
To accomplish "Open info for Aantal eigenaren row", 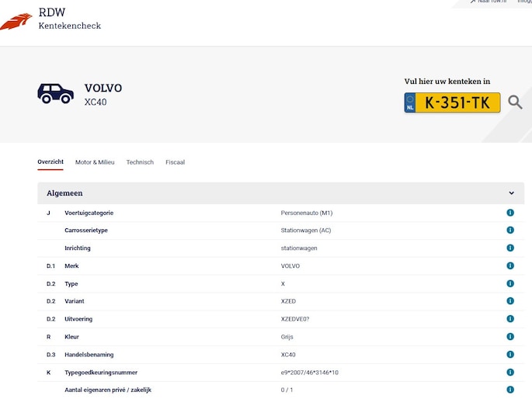I will 510,390.
